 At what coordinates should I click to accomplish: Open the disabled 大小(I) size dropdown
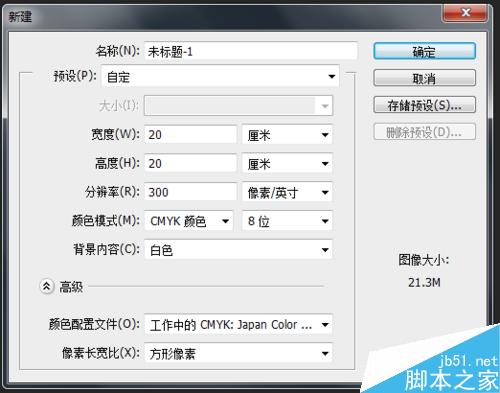click(238, 106)
